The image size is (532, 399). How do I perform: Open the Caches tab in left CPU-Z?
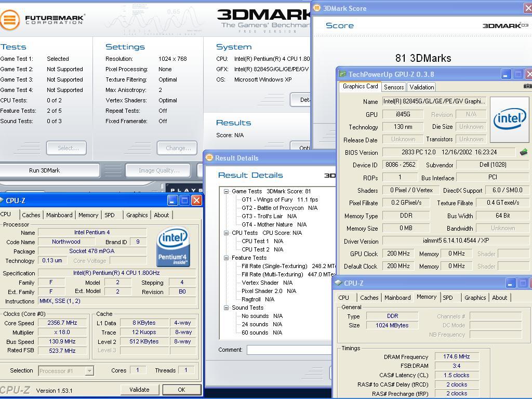pos(31,215)
